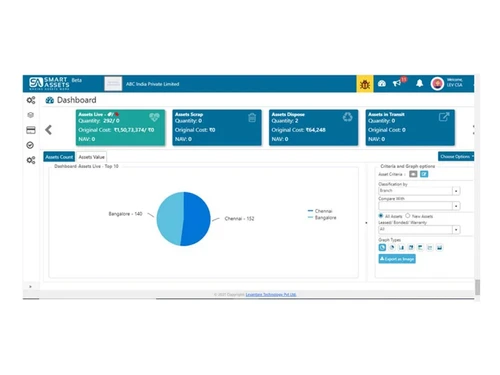The image size is (500, 375).
Task: Open top gears settings icon in sidebar
Action: [x=31, y=100]
